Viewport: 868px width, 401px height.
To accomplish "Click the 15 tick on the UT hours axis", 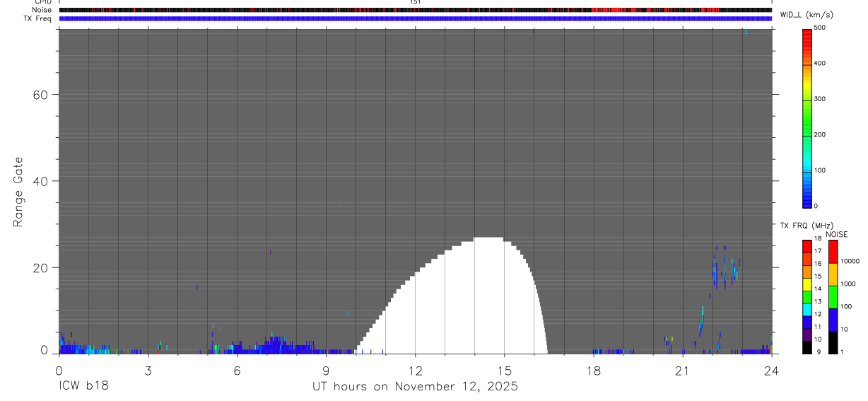I will (x=505, y=371).
